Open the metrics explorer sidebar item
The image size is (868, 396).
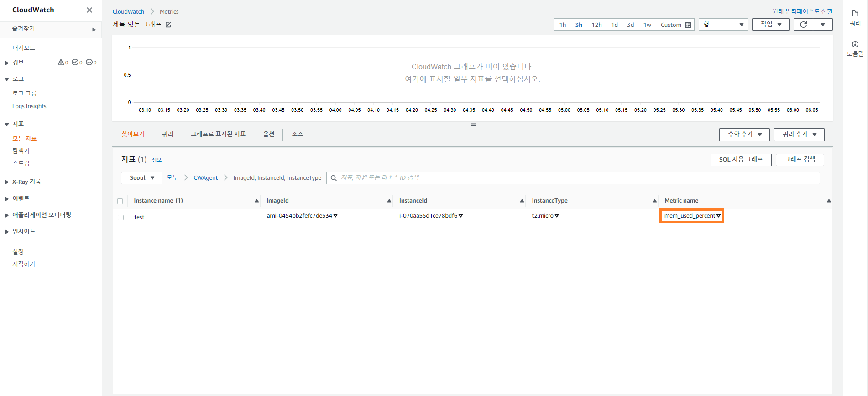(21, 151)
